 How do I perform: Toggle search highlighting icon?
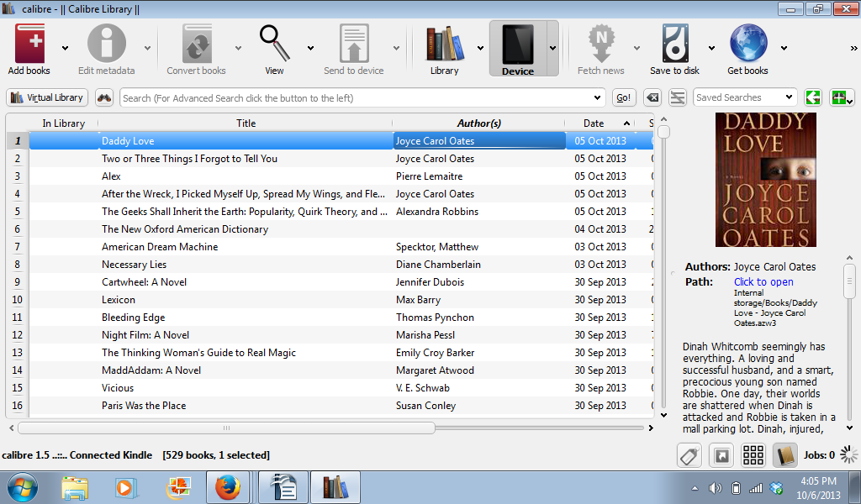click(x=678, y=97)
